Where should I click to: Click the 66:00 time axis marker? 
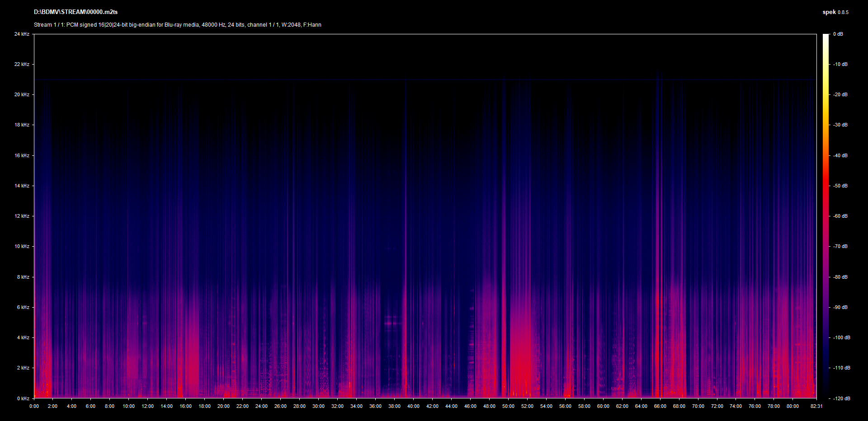[660, 406]
